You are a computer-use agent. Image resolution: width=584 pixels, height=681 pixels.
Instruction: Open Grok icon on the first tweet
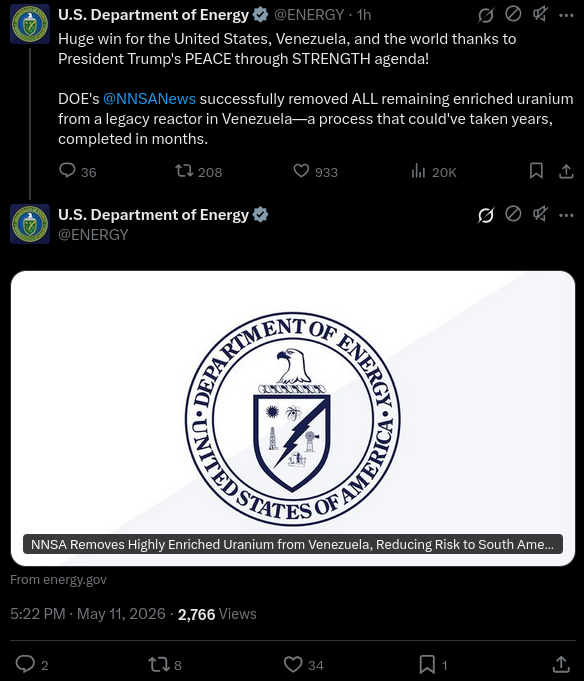(485, 15)
